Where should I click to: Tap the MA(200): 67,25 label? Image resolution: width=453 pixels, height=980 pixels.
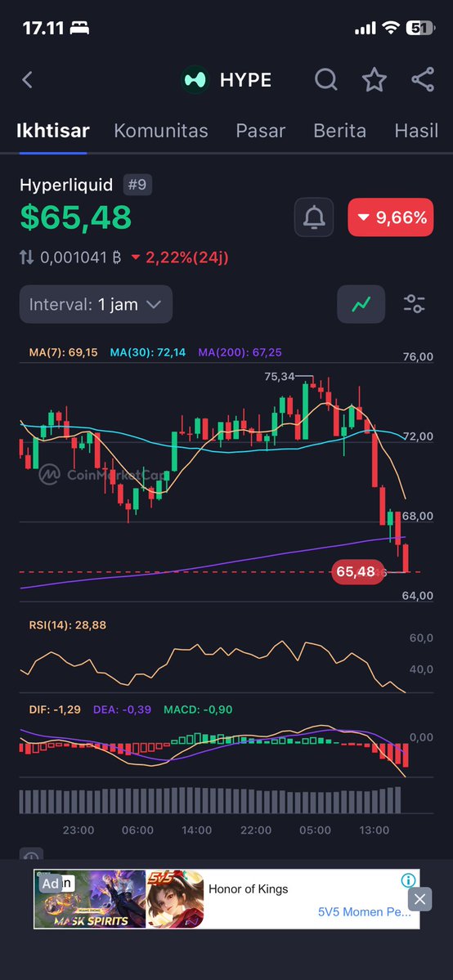click(x=240, y=352)
